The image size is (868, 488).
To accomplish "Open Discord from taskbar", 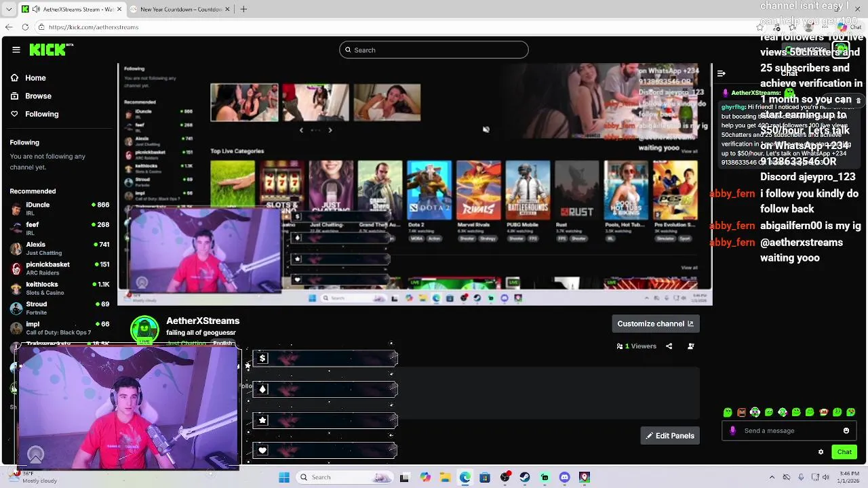I will coord(565,478).
